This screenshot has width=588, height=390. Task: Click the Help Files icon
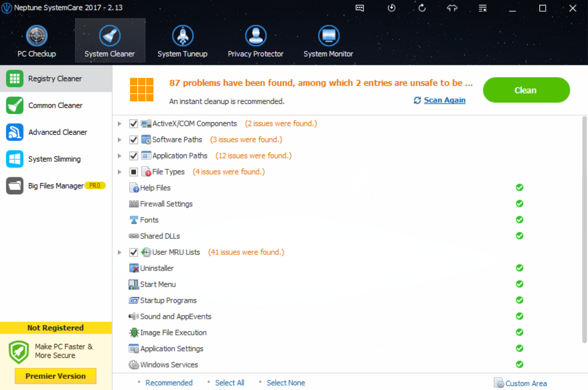pyautogui.click(x=134, y=187)
